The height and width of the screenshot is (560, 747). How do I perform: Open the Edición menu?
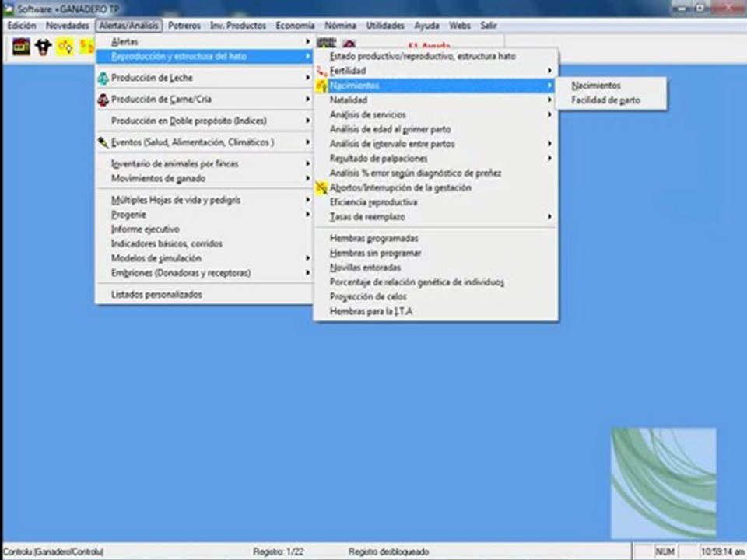pos(22,25)
